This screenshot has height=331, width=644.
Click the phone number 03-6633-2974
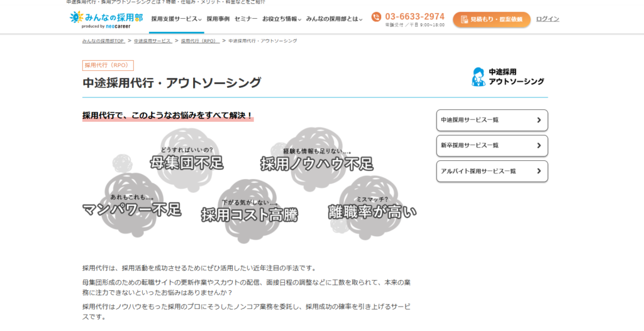pyautogui.click(x=415, y=16)
